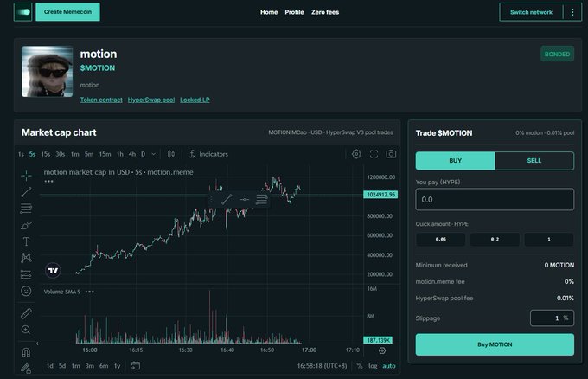Select the 15s timeframe
Screen dimensions: 588x379
pos(45,154)
